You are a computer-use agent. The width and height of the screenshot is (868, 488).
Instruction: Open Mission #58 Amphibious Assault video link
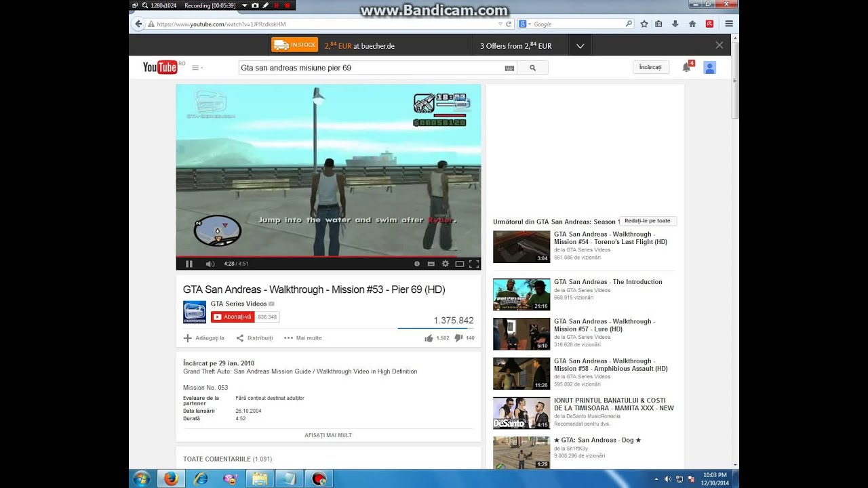point(611,365)
